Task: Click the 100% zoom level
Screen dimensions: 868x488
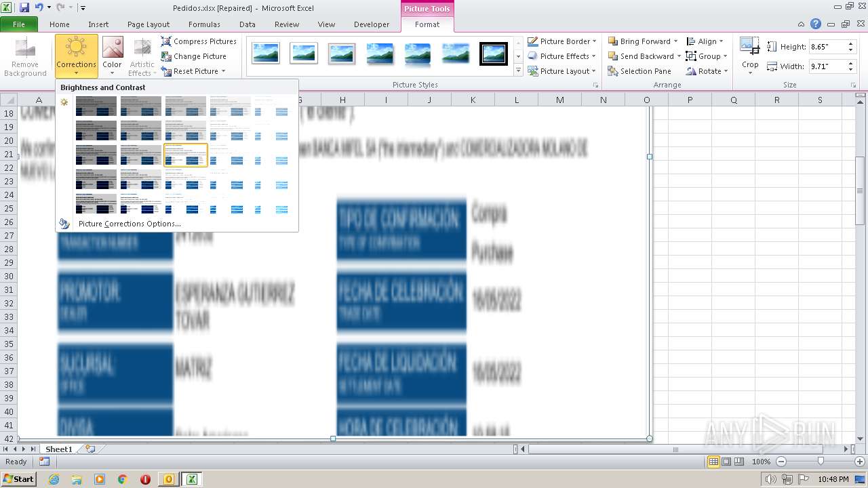Action: point(761,462)
